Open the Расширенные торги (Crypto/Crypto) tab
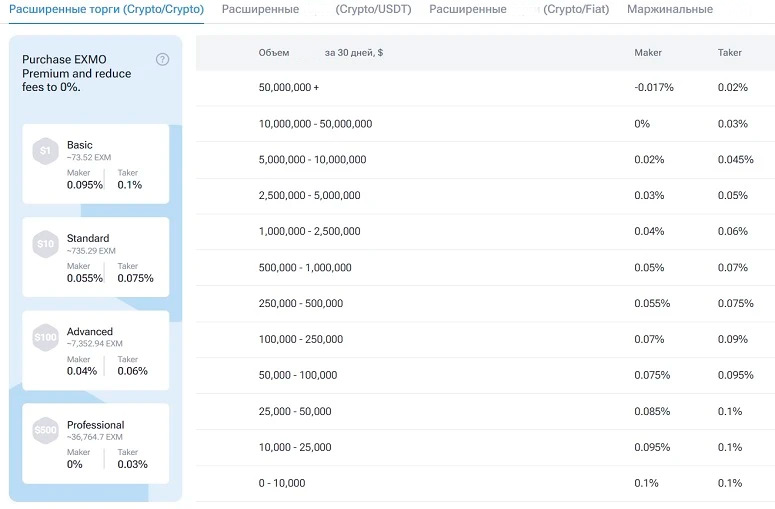The height and width of the screenshot is (509, 775). [106, 10]
